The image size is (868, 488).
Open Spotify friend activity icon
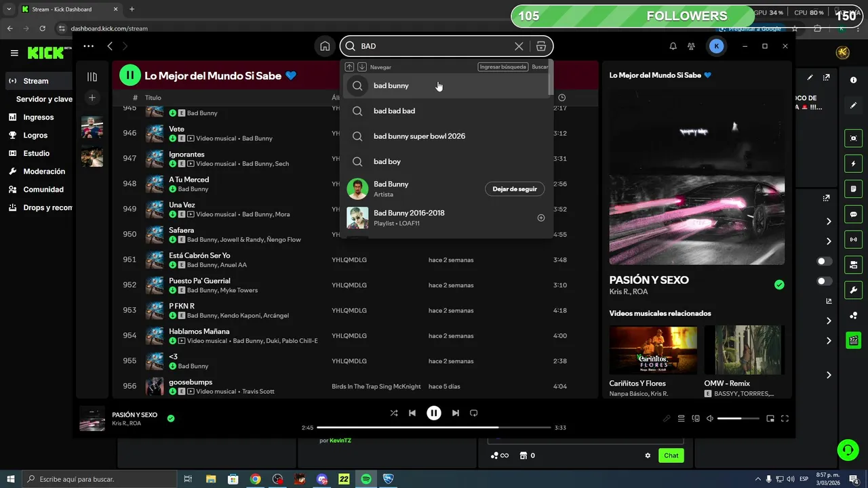click(691, 46)
